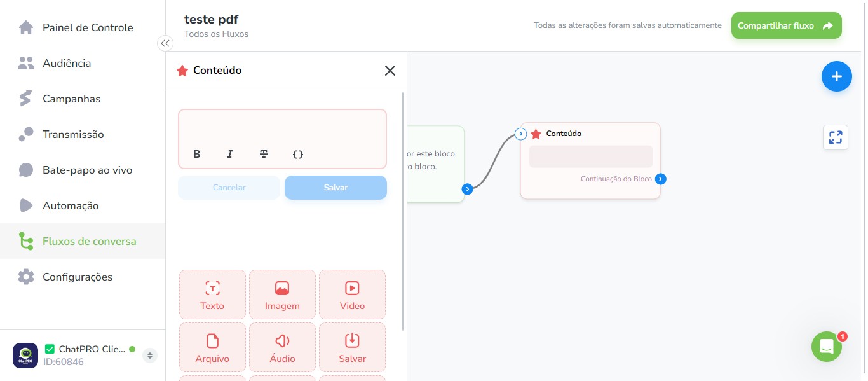Select Fluxos de conversa item
This screenshot has height=381, width=868.
pos(83,241)
